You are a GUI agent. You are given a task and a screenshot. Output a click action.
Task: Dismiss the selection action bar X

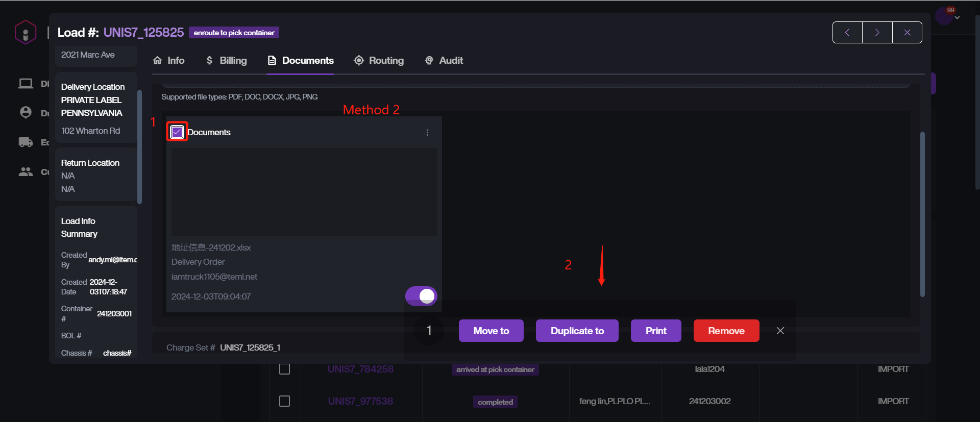pyautogui.click(x=780, y=331)
